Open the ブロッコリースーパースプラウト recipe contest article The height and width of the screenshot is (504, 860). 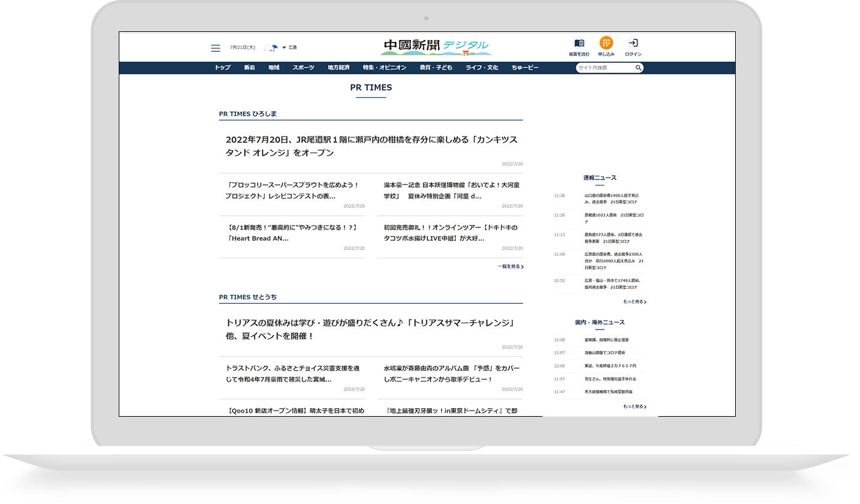[292, 190]
